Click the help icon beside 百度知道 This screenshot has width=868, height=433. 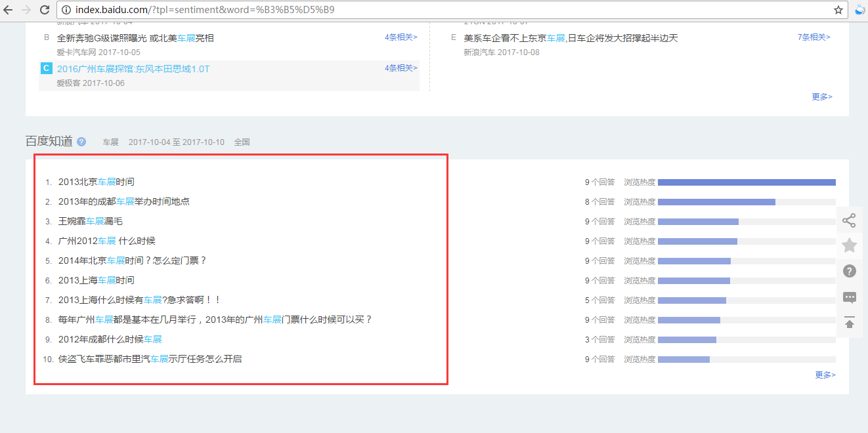point(81,141)
